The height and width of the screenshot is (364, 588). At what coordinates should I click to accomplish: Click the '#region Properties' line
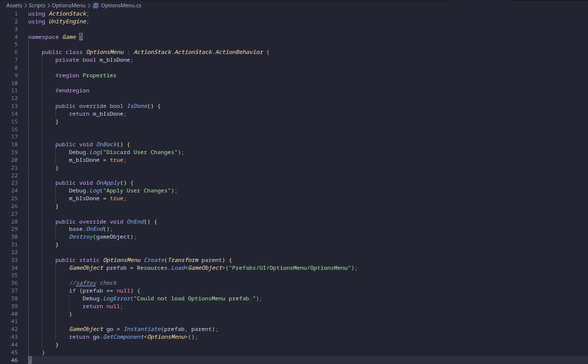coord(86,75)
